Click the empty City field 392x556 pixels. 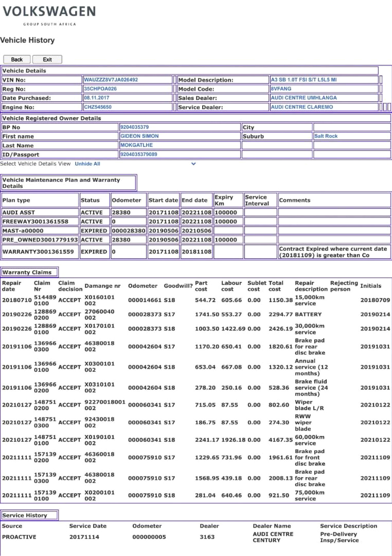click(352, 127)
